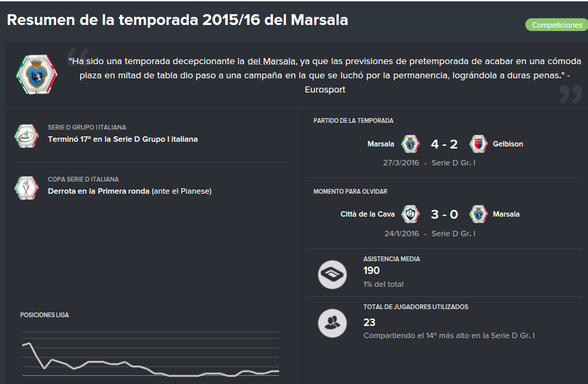Image resolution: width=588 pixels, height=384 pixels.
Task: Click the Derrota en la Primera ronda text
Action: pyautogui.click(x=98, y=191)
